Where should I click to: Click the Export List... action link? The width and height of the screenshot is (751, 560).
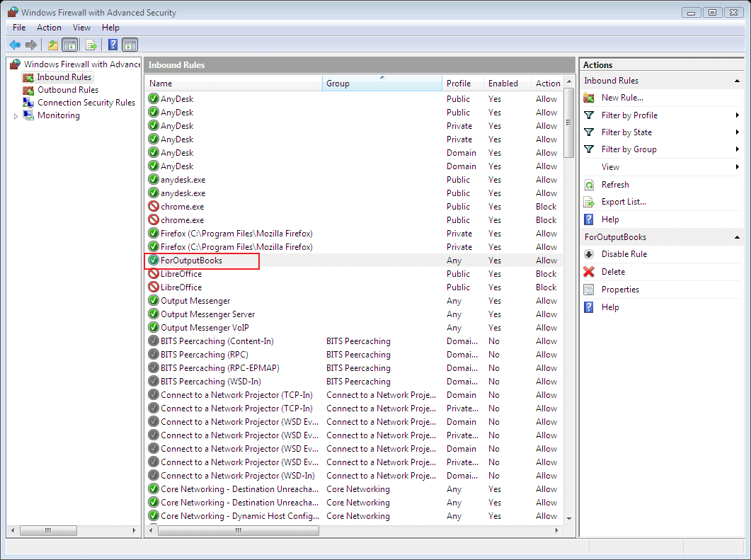[x=624, y=202]
